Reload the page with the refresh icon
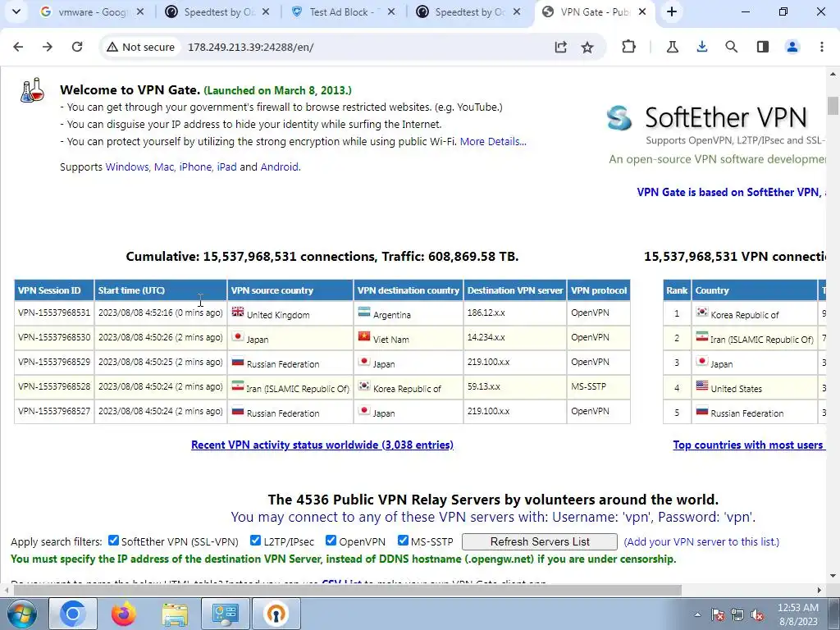Image resolution: width=840 pixels, height=630 pixels. click(x=77, y=47)
